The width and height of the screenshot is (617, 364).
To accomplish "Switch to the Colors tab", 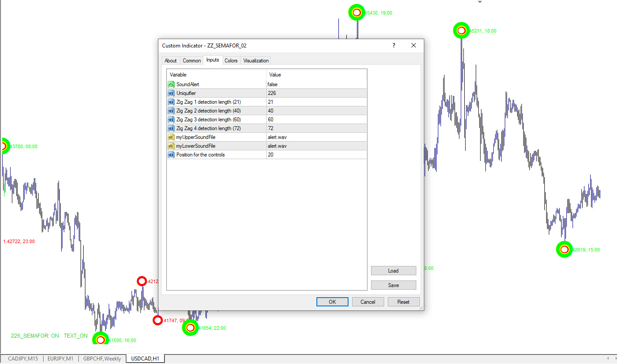I will 231,61.
